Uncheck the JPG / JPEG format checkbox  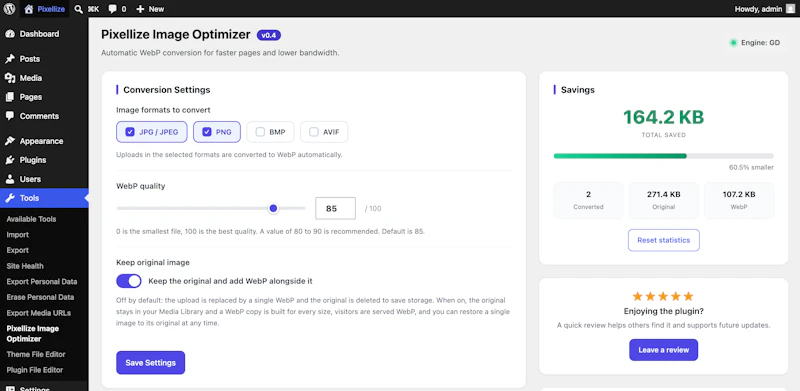tap(130, 132)
